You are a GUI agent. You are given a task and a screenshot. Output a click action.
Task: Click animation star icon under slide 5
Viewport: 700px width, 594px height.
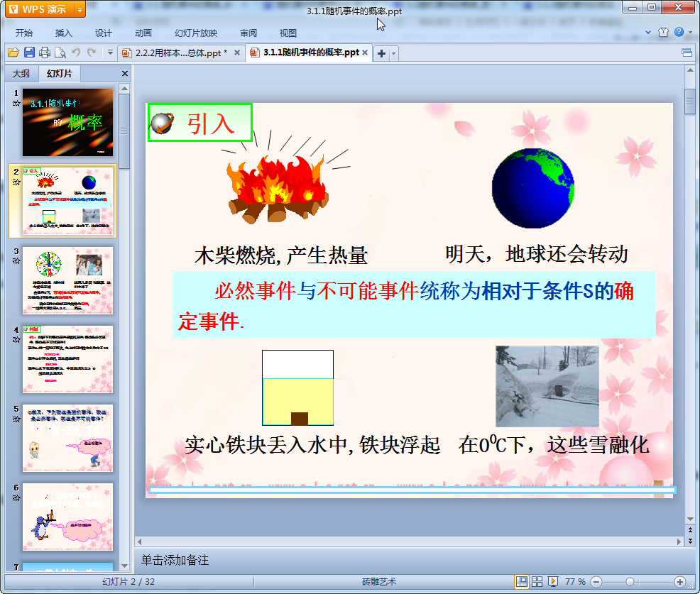(x=16, y=419)
